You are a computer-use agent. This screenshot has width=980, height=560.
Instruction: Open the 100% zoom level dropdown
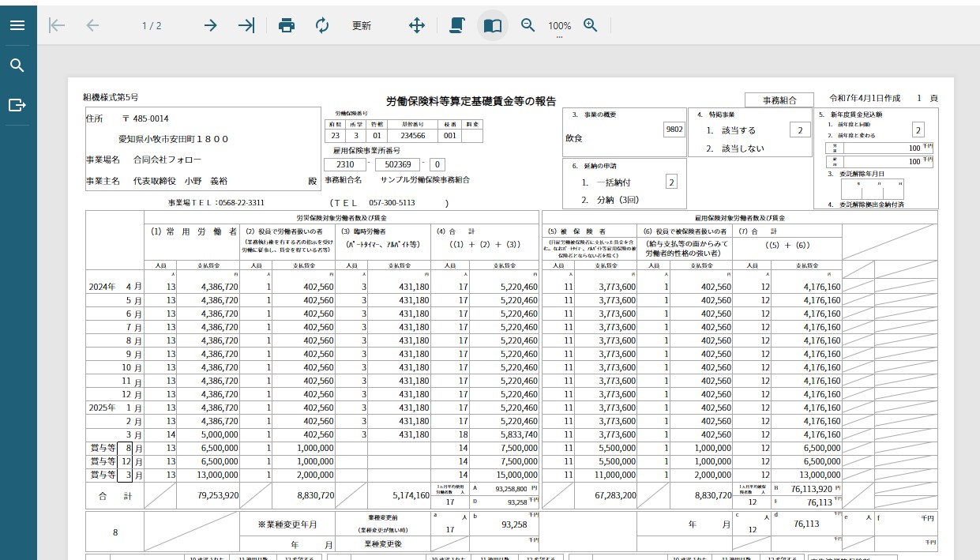(x=560, y=27)
